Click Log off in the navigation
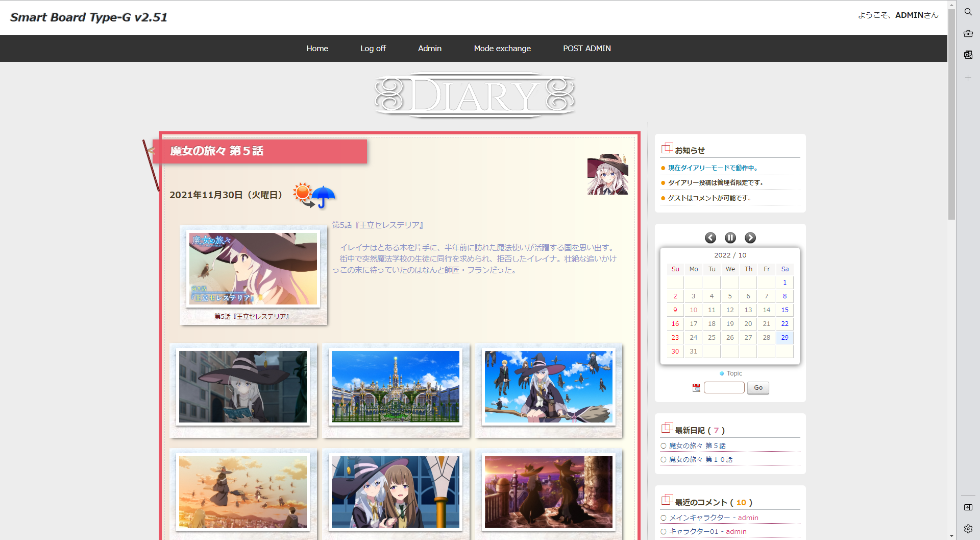 (x=373, y=49)
